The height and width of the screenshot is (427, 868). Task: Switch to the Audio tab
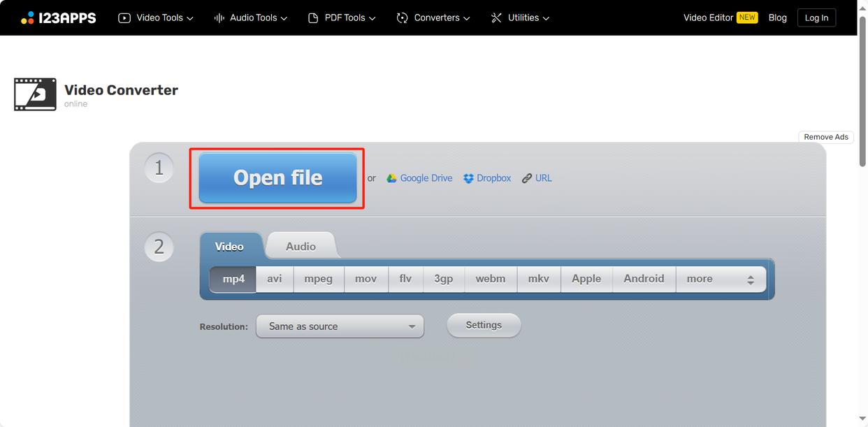pyautogui.click(x=301, y=246)
